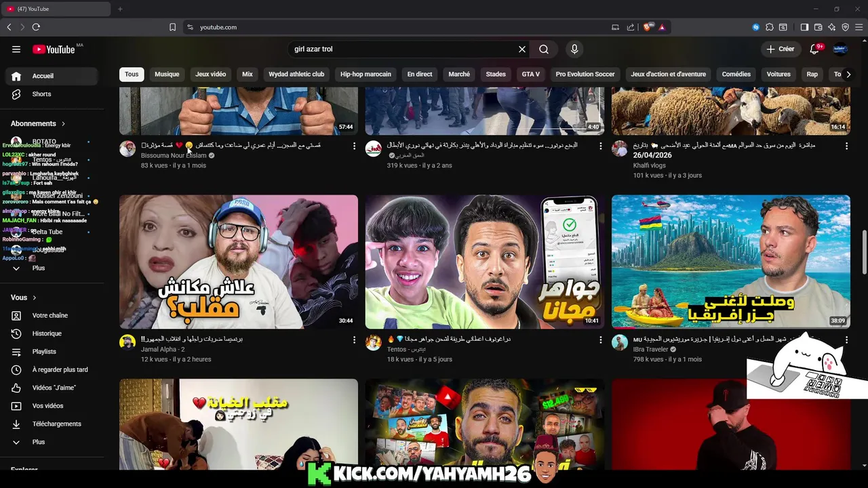
Task: Select the Musique filter chip
Action: point(167,74)
